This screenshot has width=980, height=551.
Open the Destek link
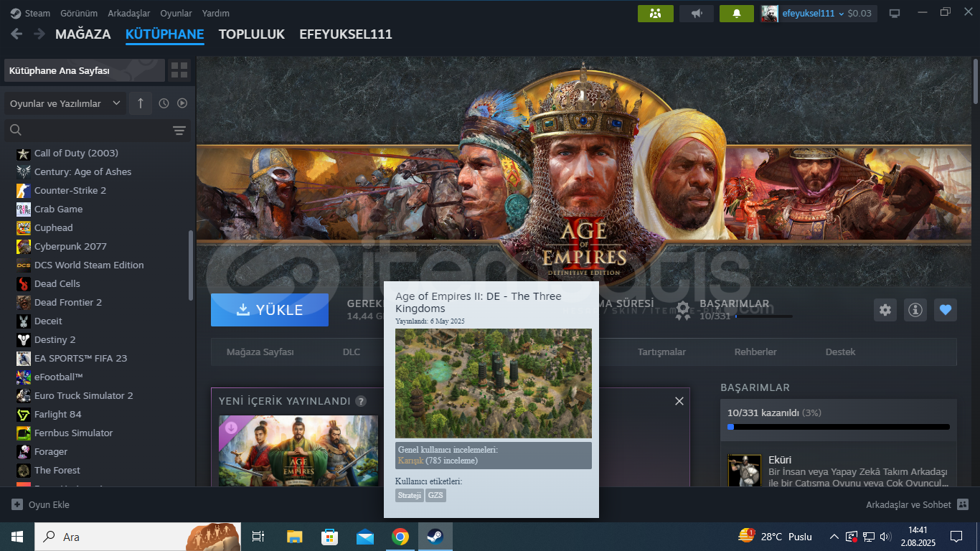point(840,352)
